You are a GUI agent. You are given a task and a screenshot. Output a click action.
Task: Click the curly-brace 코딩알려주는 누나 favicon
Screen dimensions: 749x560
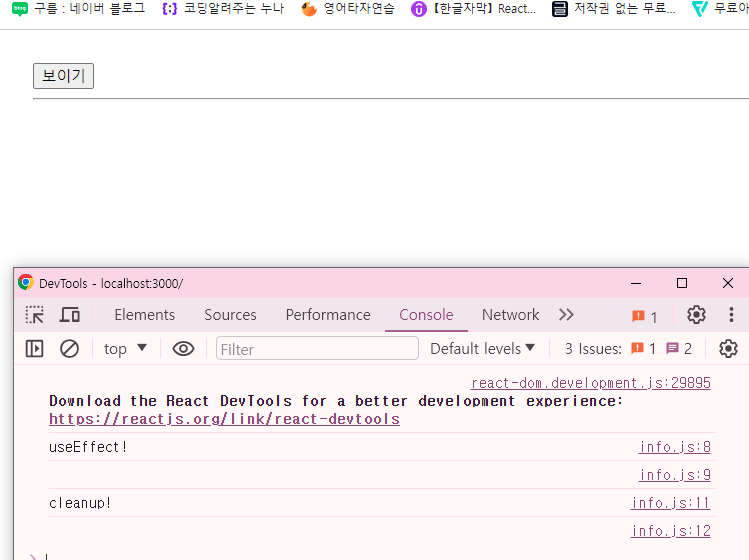click(170, 9)
